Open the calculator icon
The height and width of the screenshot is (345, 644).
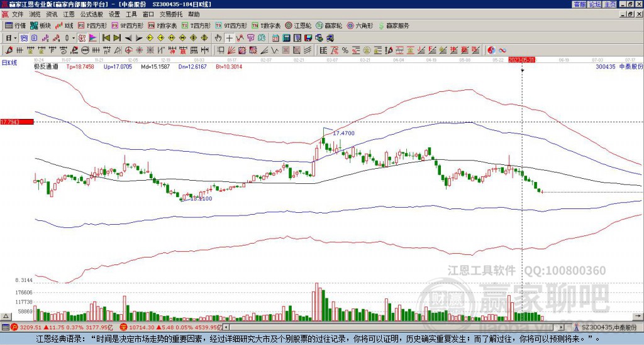(286, 38)
